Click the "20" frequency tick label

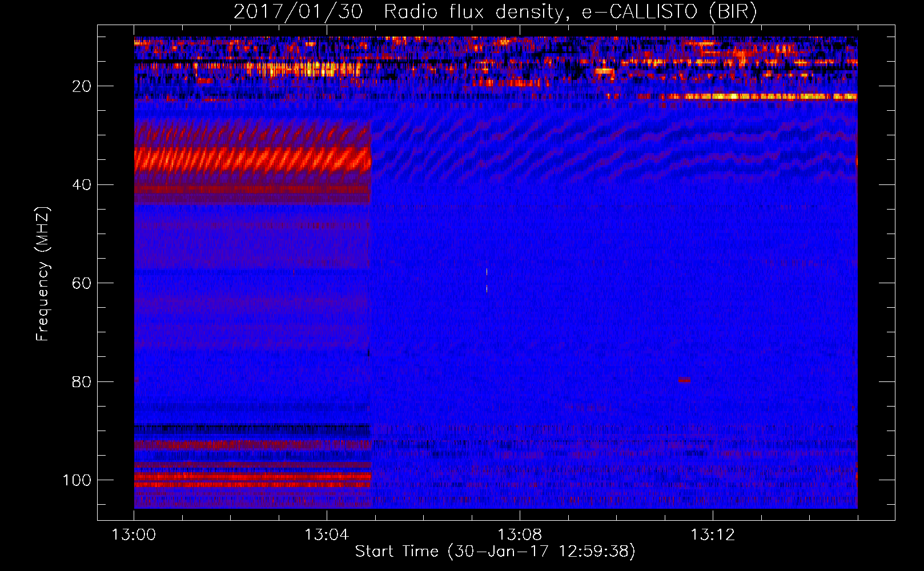tap(82, 86)
